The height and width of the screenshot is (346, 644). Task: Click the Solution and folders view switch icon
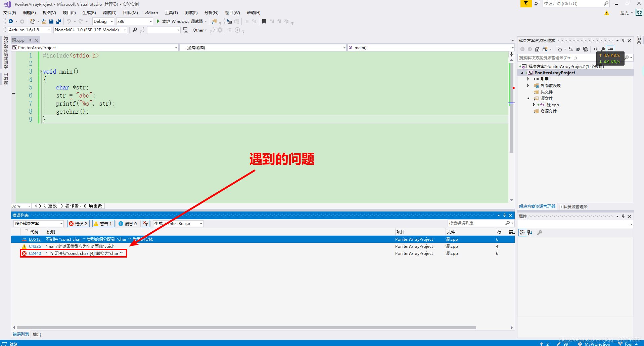point(545,49)
